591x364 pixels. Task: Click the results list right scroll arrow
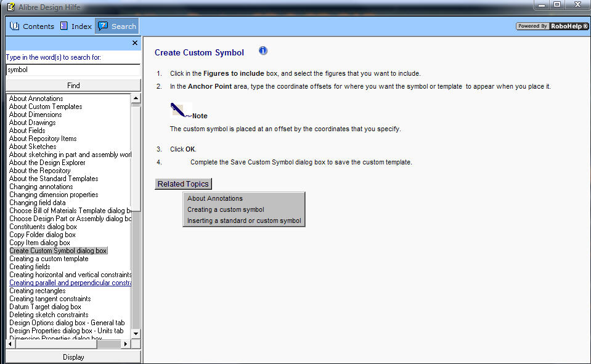pyautogui.click(x=126, y=344)
